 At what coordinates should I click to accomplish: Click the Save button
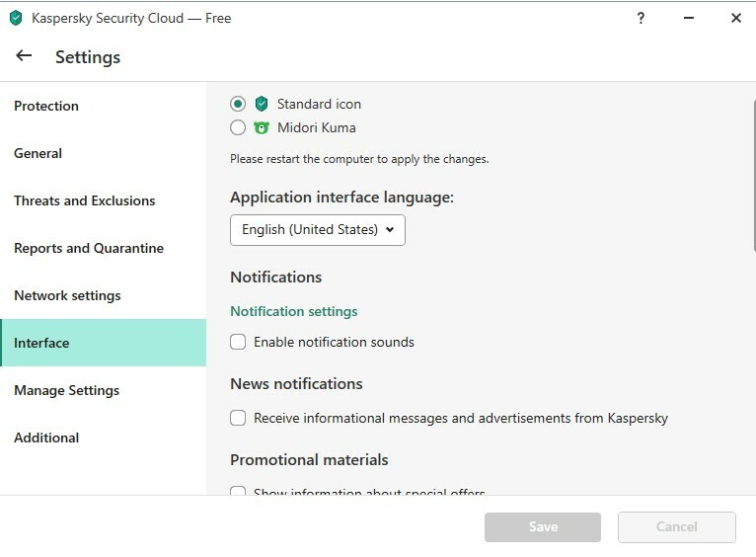(x=543, y=527)
